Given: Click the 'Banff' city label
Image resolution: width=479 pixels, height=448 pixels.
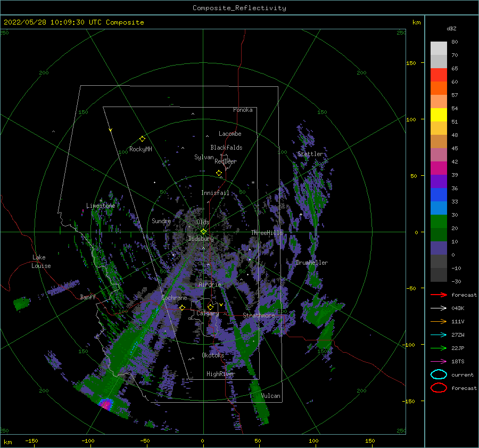Looking at the screenshot, I should pyautogui.click(x=88, y=297).
